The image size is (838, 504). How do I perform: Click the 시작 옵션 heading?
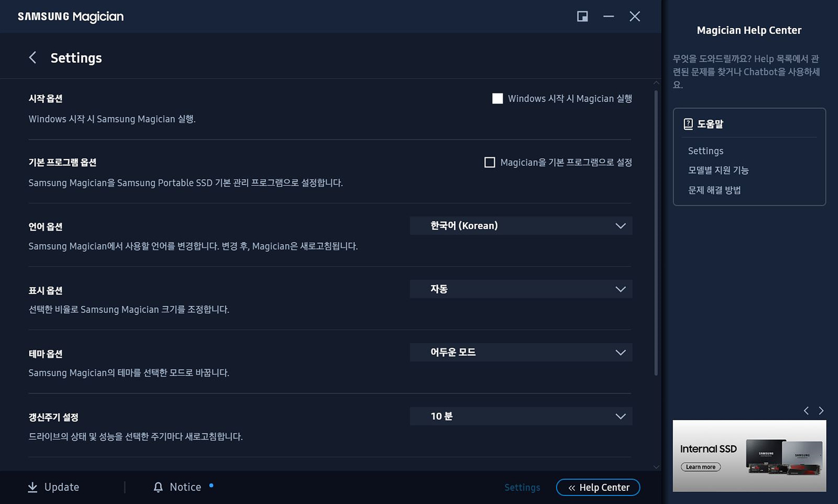[46, 98]
